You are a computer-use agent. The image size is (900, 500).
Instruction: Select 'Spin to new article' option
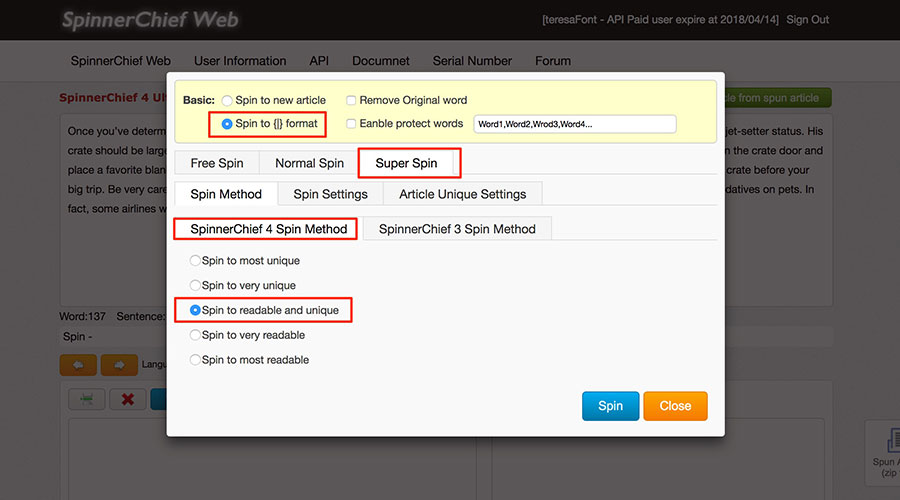[228, 100]
